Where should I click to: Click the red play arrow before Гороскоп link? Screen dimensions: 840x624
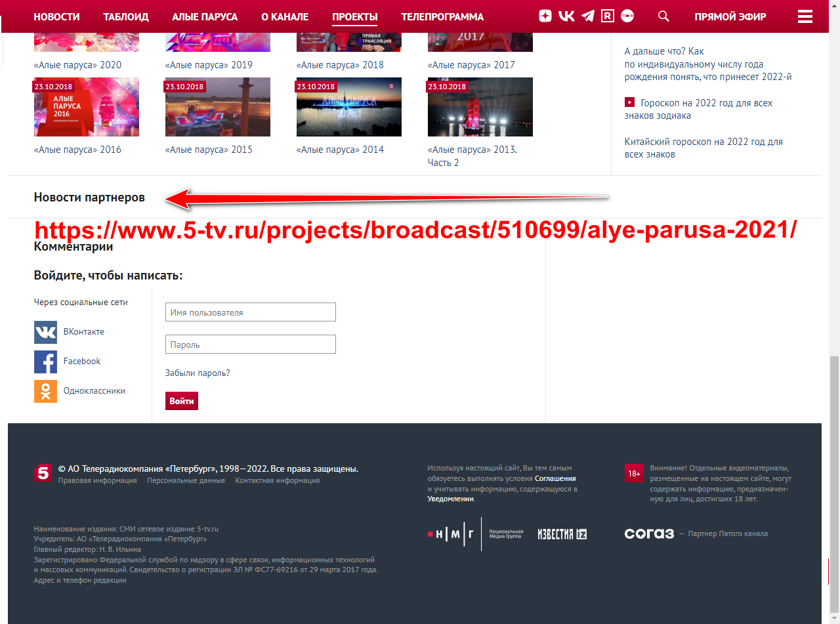pyautogui.click(x=629, y=102)
